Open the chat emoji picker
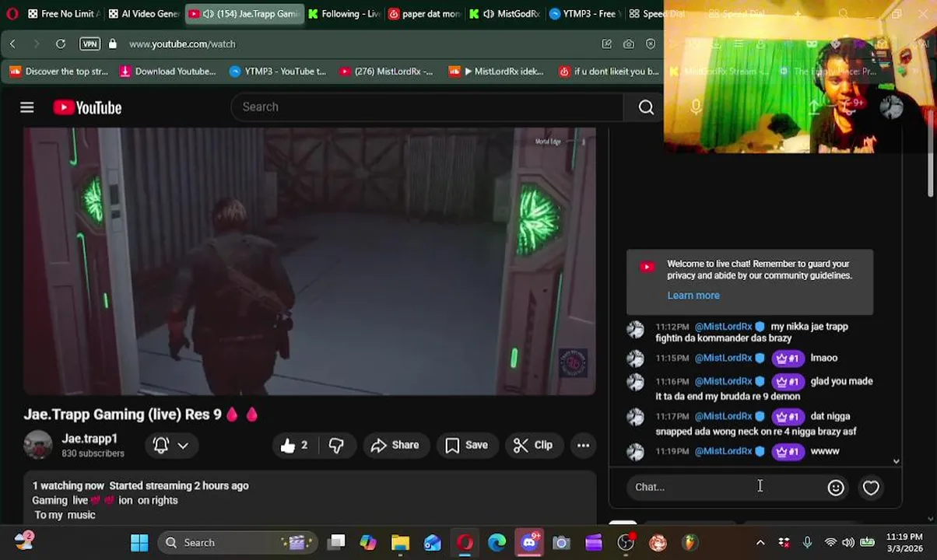Viewport: 937px width, 560px height. coord(836,488)
